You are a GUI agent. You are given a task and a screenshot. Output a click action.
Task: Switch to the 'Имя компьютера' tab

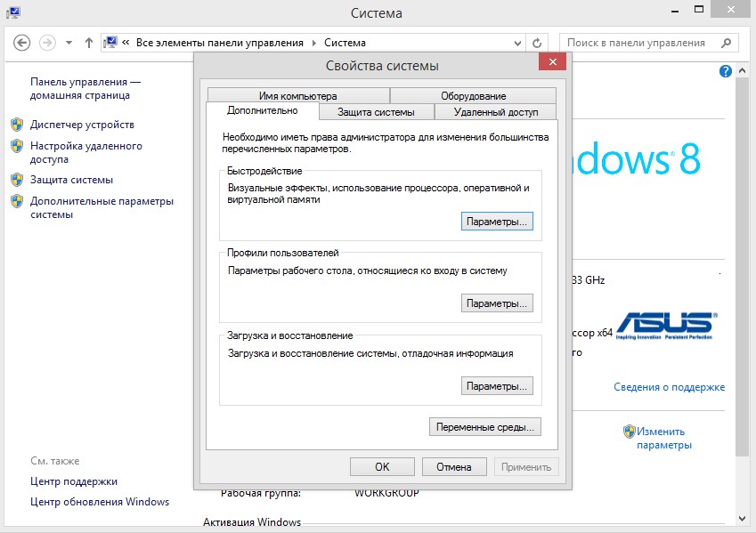[x=298, y=95]
